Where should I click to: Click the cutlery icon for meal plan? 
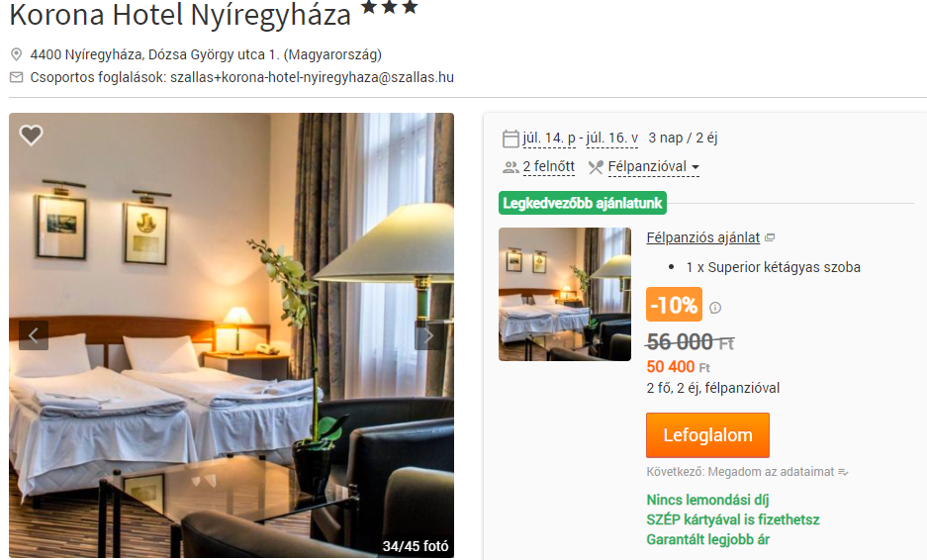pyautogui.click(x=596, y=167)
